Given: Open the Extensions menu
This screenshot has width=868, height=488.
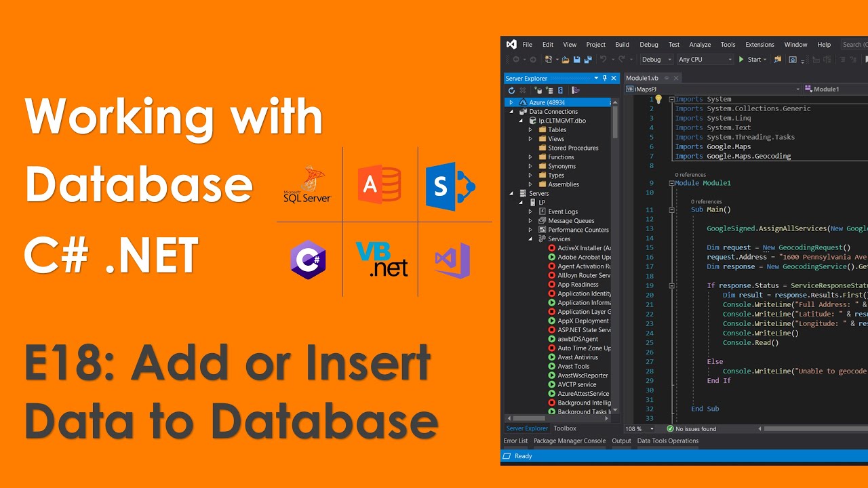Looking at the screenshot, I should coord(759,45).
